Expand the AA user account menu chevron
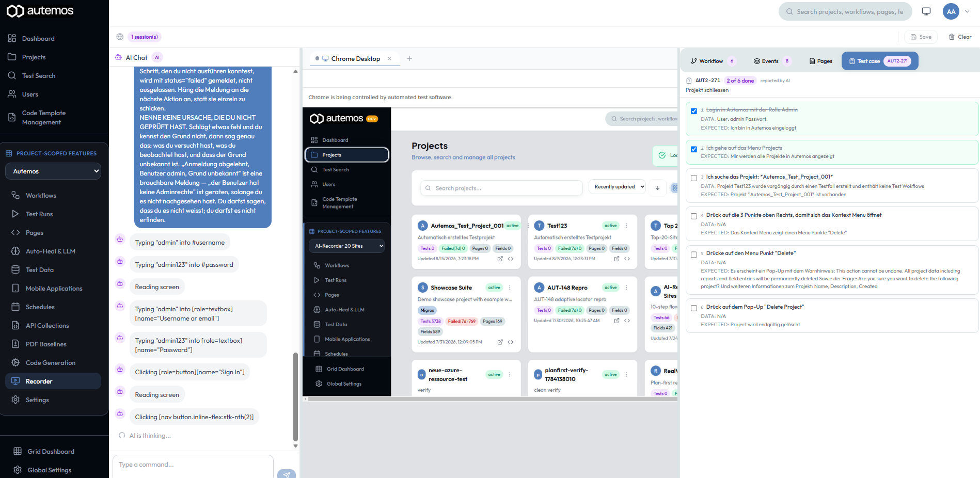This screenshot has width=980, height=478. click(967, 11)
